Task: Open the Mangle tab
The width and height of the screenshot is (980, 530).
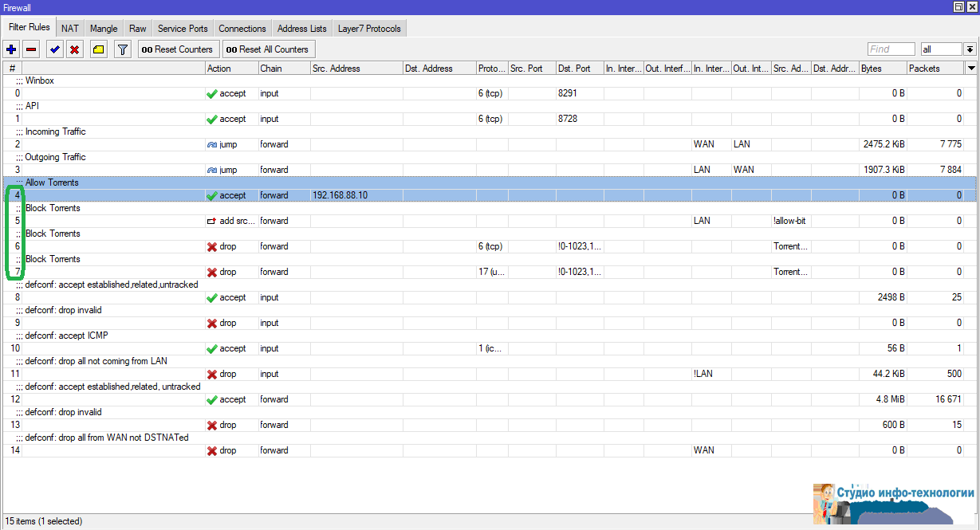Action: (104, 29)
